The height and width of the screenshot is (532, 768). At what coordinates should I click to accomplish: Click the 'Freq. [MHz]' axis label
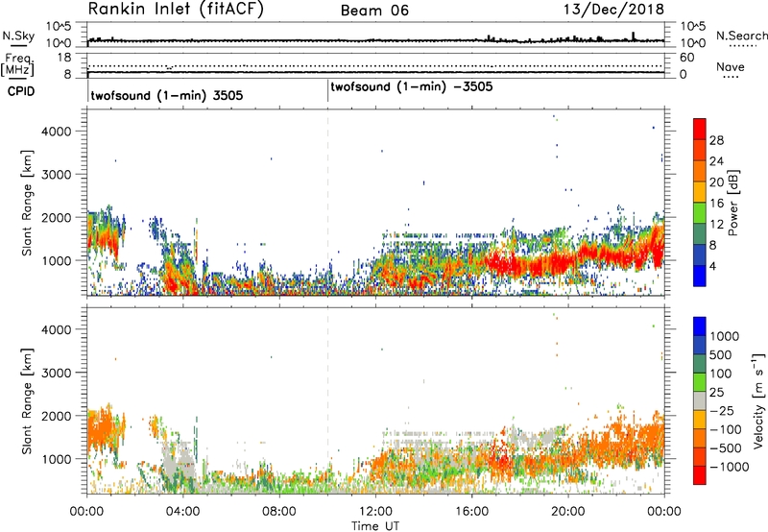(18, 65)
